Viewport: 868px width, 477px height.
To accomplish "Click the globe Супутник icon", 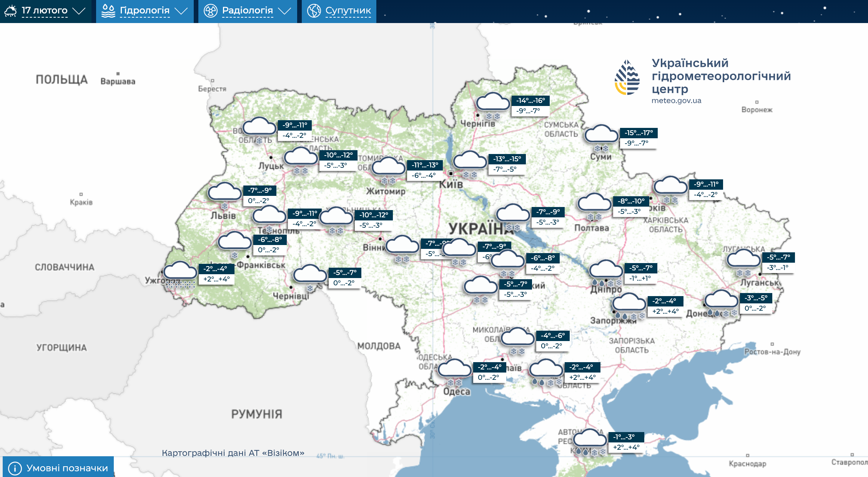I will (314, 11).
